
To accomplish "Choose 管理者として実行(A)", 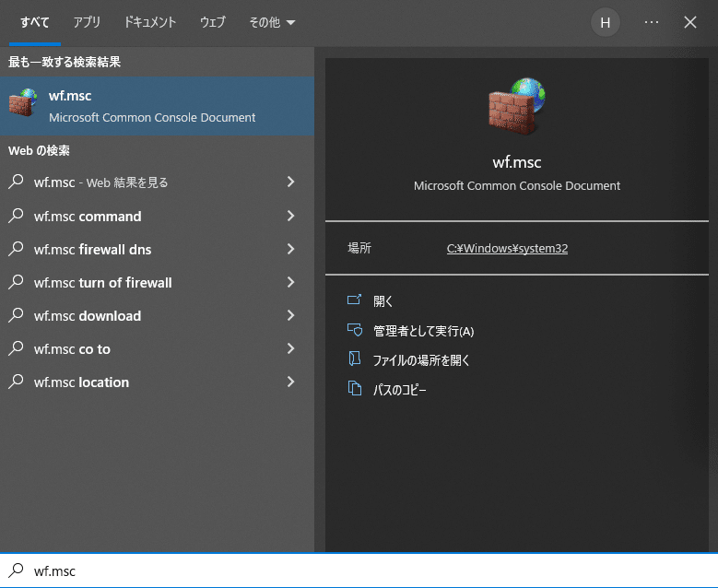I will 424,331.
